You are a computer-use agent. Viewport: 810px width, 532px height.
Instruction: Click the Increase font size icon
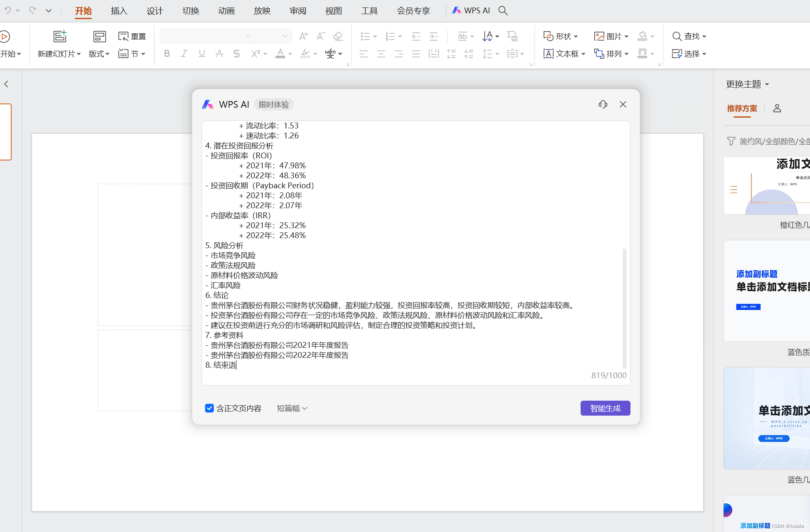click(x=304, y=36)
